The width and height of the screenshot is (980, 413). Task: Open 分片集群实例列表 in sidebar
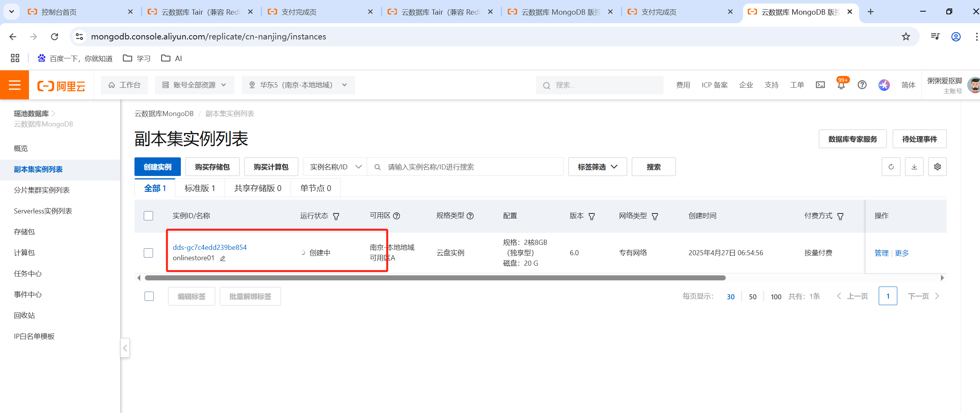pos(42,190)
